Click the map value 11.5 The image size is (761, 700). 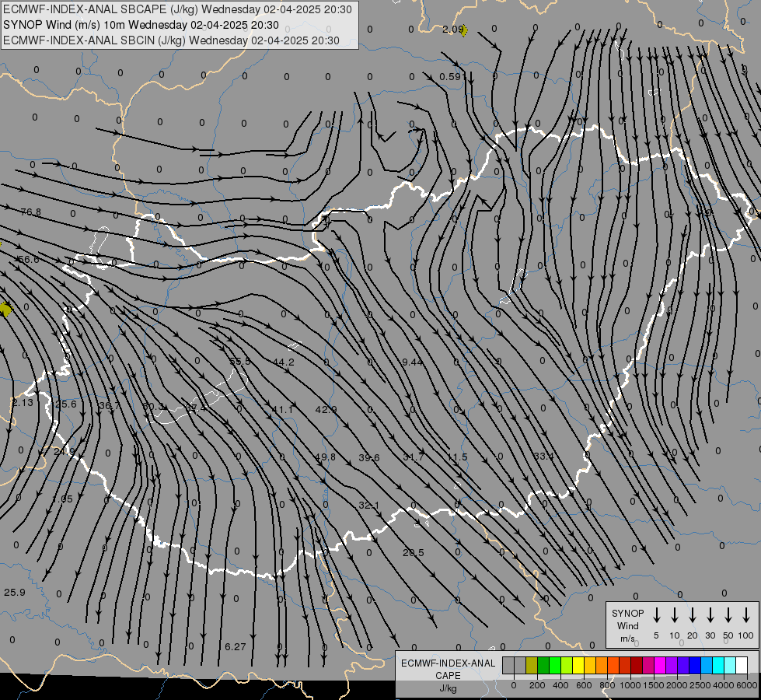tap(457, 457)
